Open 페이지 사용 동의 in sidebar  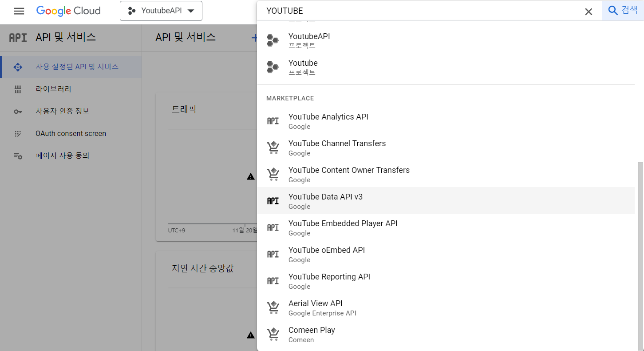coord(71,156)
